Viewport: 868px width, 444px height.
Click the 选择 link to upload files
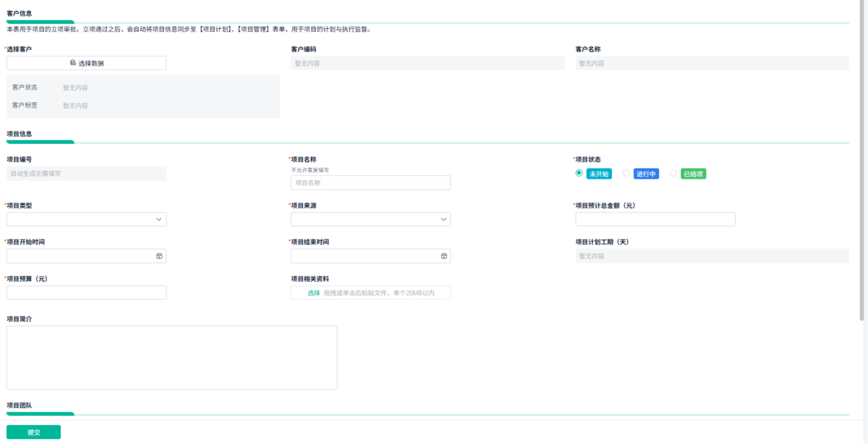tap(313, 293)
